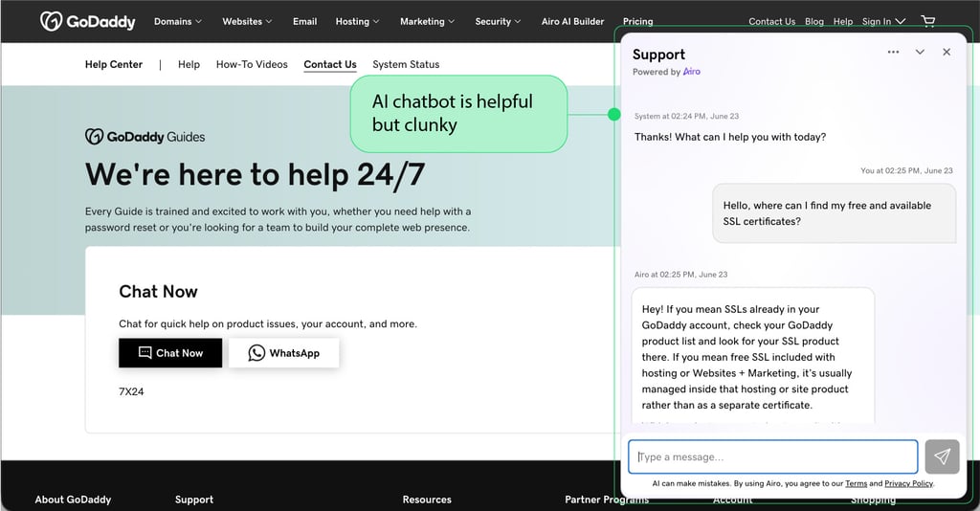
Task: Expand the Marketing menu
Action: tap(427, 21)
